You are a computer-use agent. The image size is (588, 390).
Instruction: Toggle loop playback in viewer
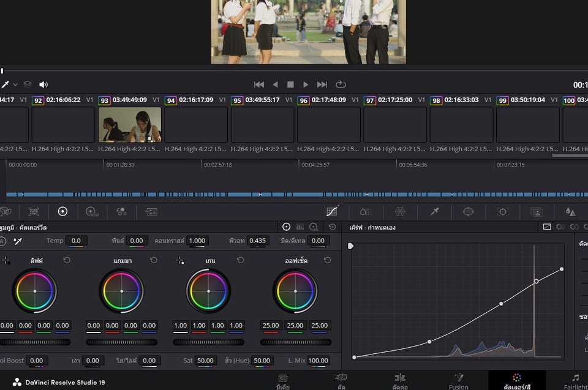click(x=341, y=84)
